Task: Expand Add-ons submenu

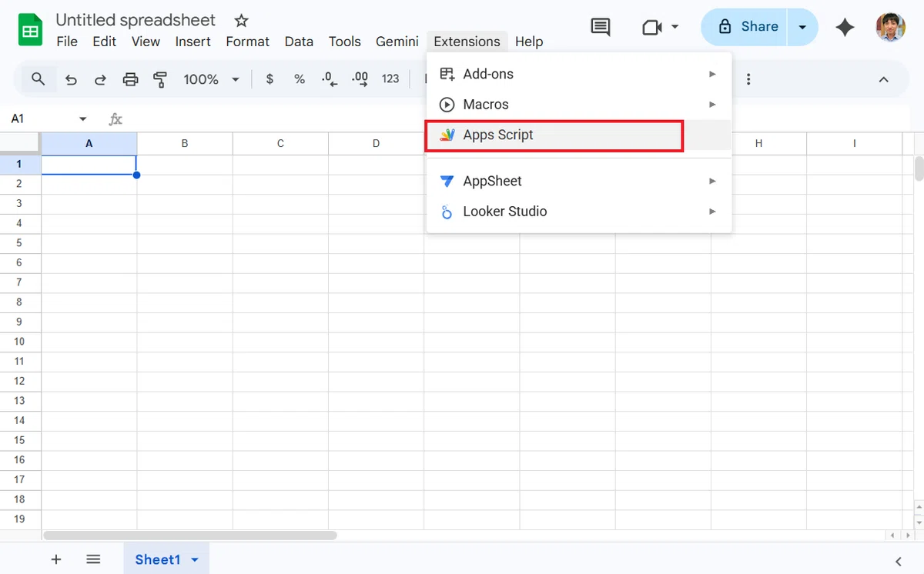Action: pyautogui.click(x=712, y=74)
